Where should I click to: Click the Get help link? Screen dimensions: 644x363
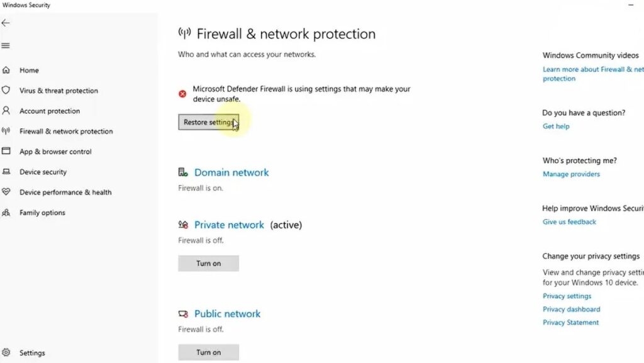click(x=556, y=126)
